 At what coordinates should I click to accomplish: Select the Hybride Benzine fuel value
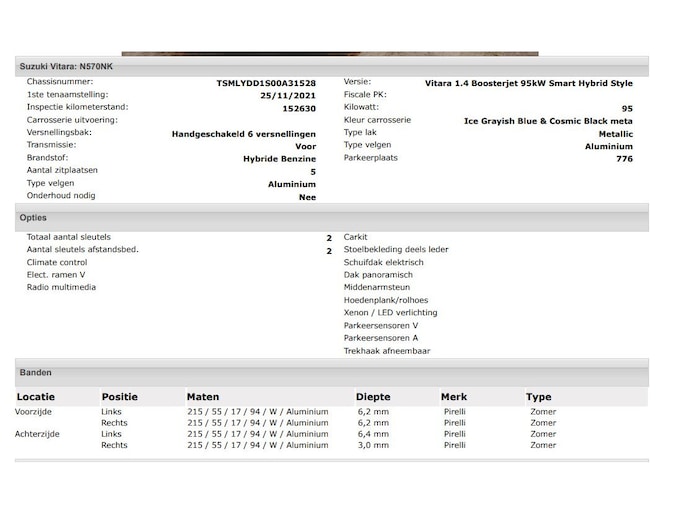[279, 159]
